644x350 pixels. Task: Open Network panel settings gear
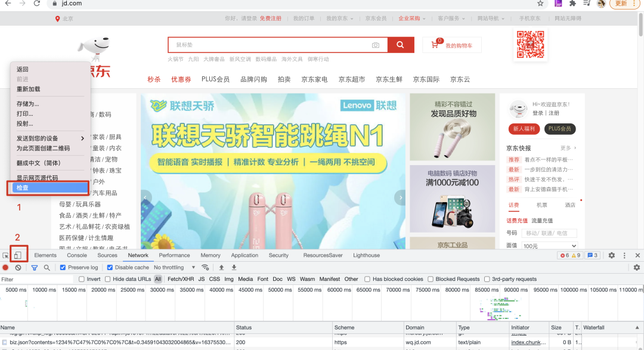pyautogui.click(x=637, y=268)
